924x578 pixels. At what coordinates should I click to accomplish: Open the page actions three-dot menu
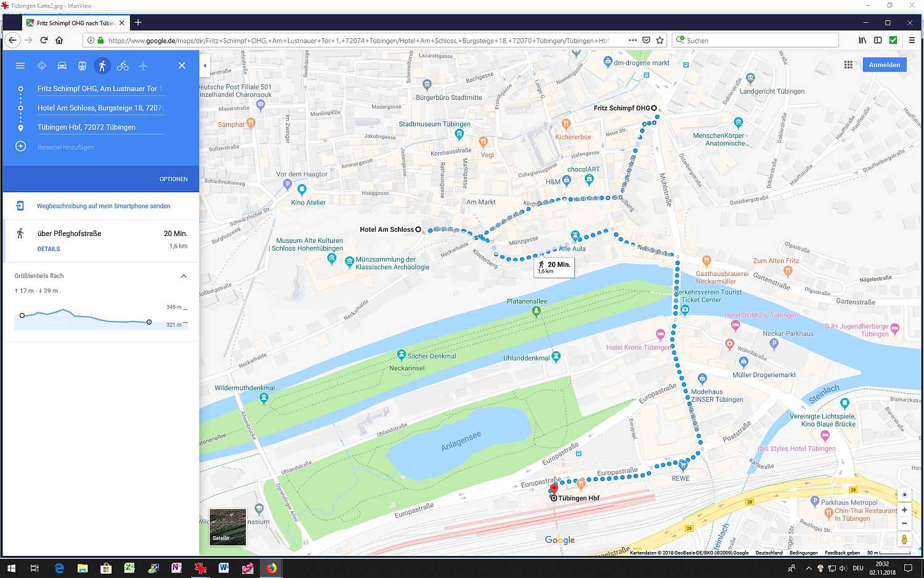[632, 40]
